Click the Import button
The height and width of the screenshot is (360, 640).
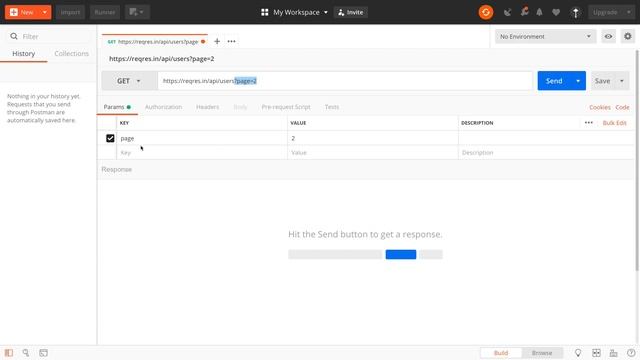click(x=70, y=12)
